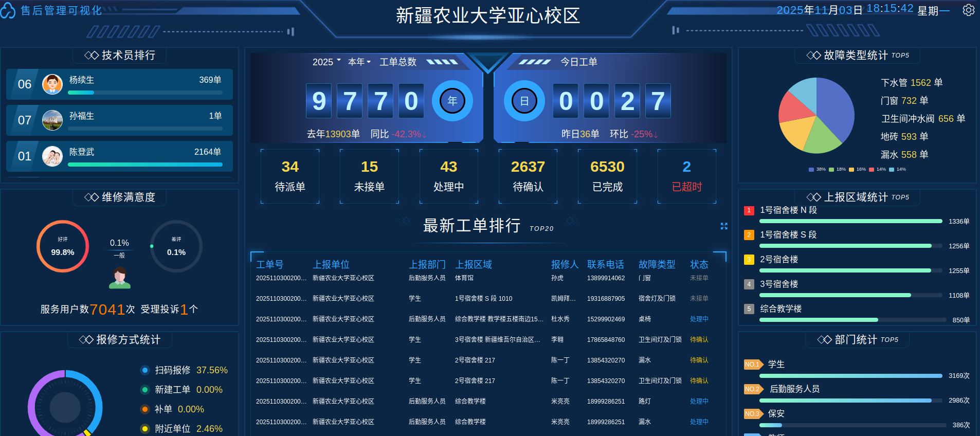
Task: Select the 已超时 status card
Action: [x=686, y=176]
